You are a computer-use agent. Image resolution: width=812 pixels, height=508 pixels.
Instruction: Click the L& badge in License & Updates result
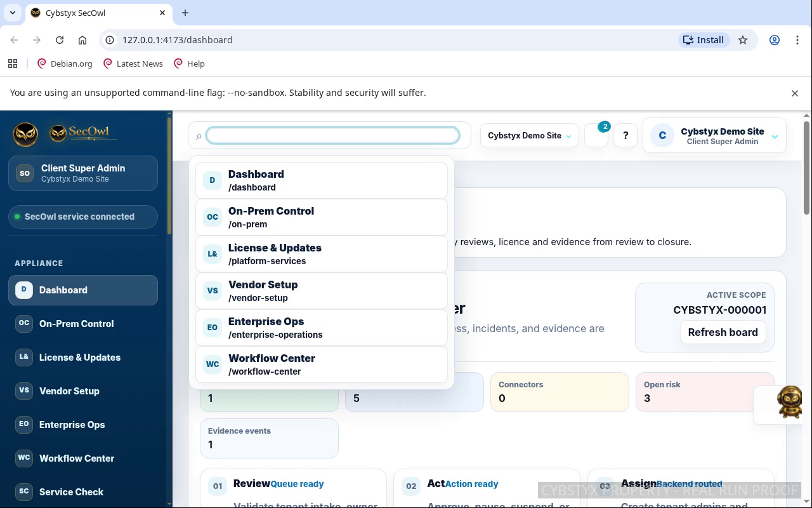pyautogui.click(x=213, y=254)
